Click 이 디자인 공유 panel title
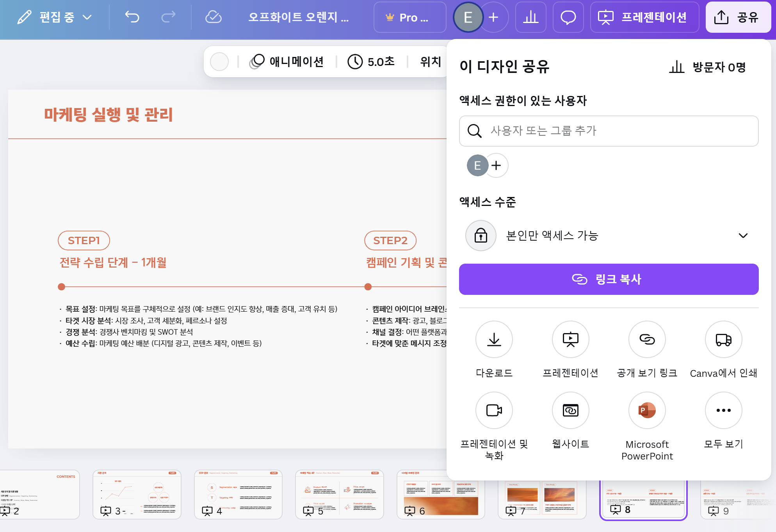 pos(504,66)
